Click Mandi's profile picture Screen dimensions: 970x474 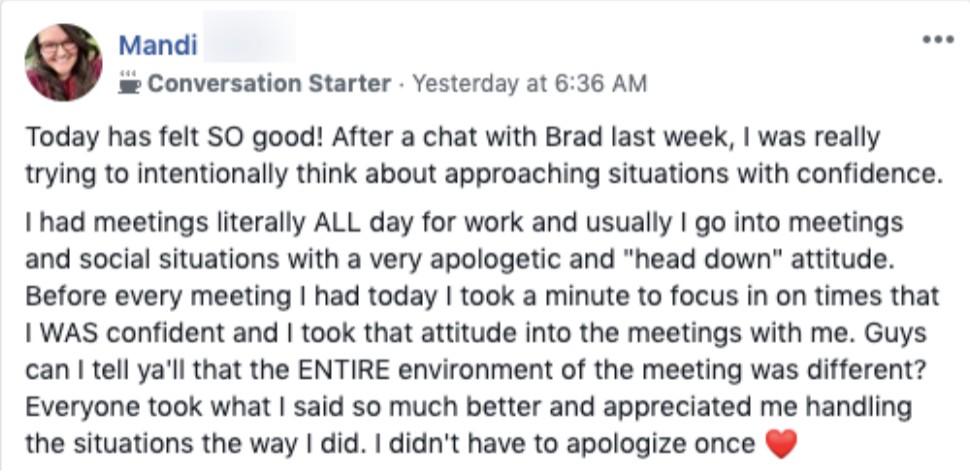click(64, 62)
